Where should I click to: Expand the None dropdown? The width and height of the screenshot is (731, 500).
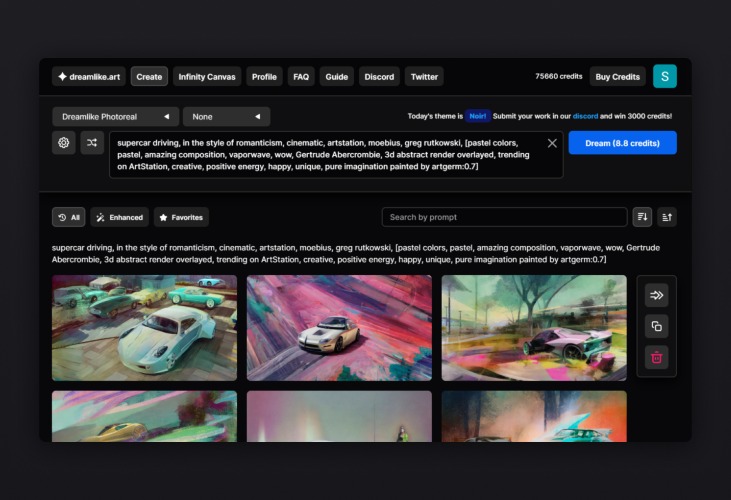tap(227, 116)
